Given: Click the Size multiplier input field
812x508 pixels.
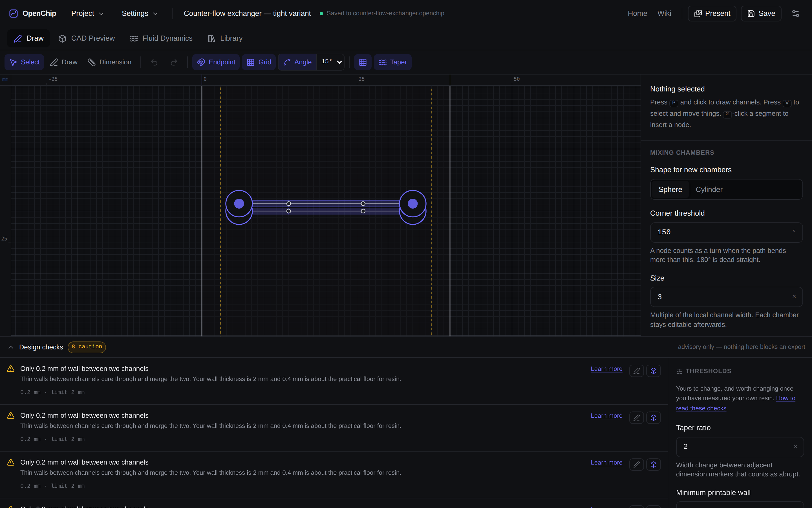Looking at the screenshot, I should click(726, 297).
